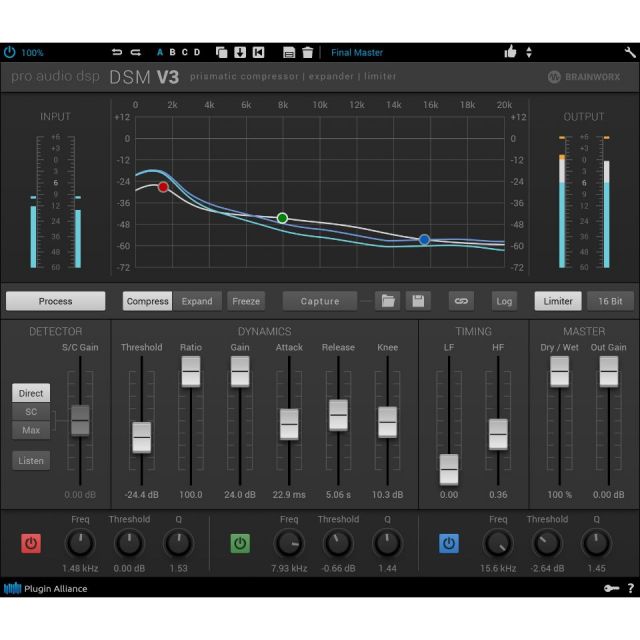
Task: Click the paste settings down-arrow icon
Action: pos(240,52)
